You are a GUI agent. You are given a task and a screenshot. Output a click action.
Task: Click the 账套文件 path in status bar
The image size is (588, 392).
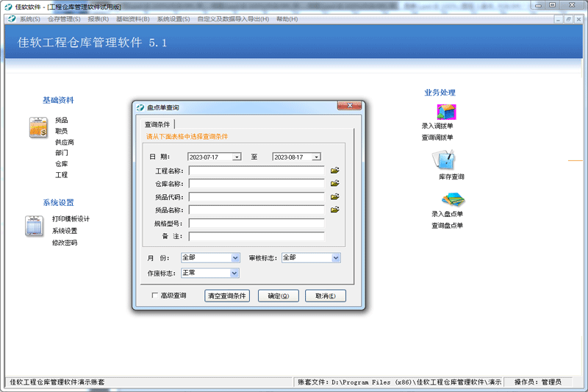click(x=399, y=382)
